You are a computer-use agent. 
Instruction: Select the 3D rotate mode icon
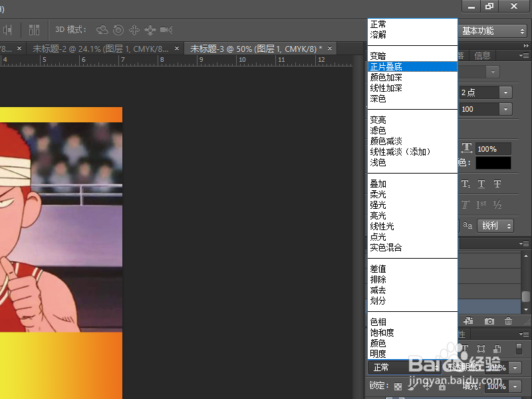pyautogui.click(x=102, y=30)
